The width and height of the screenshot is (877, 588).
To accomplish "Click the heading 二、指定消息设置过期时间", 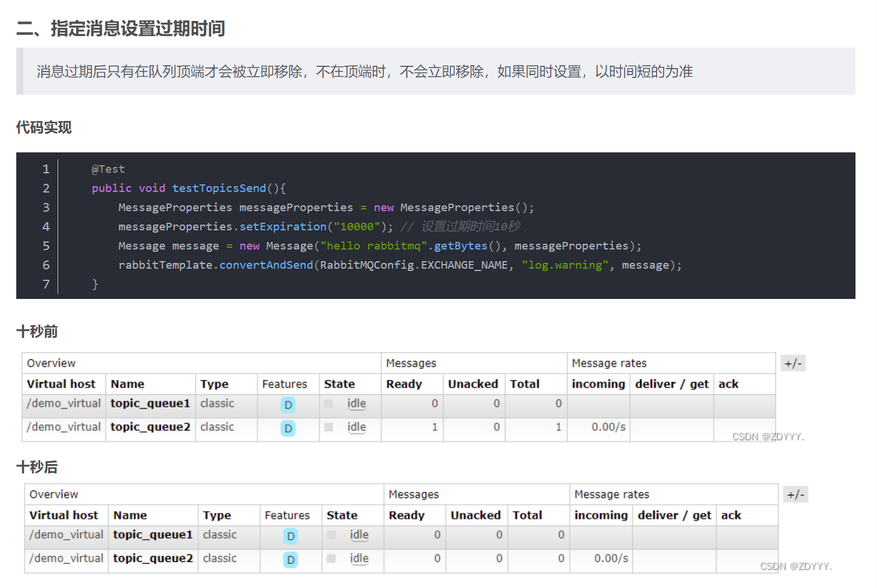I will pyautogui.click(x=120, y=28).
